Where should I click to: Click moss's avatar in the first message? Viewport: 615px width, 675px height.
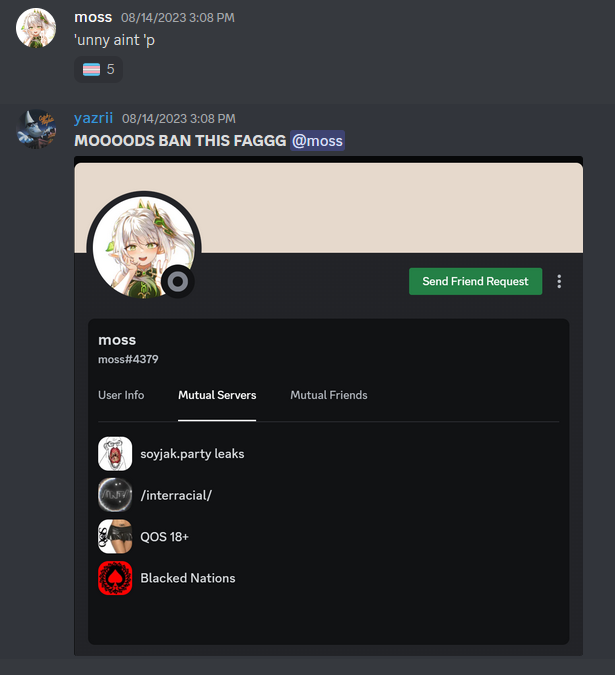[x=36, y=28]
